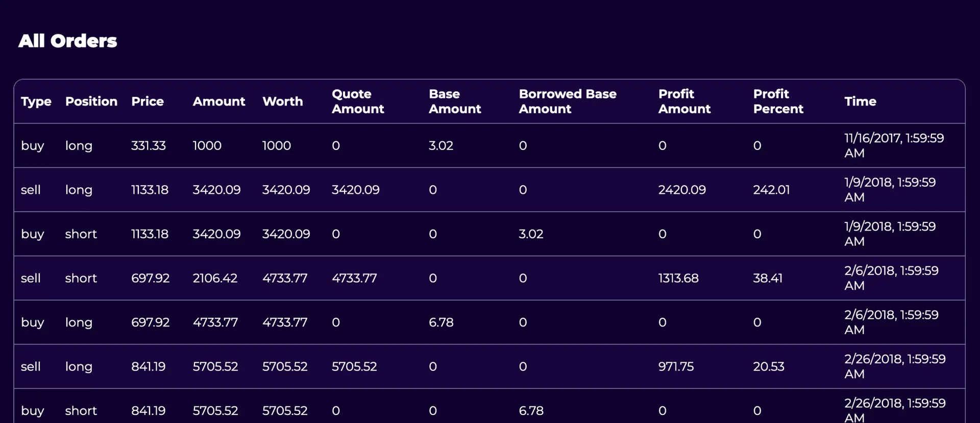Screen dimensions: 980x423
Task: Click the Profit Percent column header
Action: (x=778, y=102)
